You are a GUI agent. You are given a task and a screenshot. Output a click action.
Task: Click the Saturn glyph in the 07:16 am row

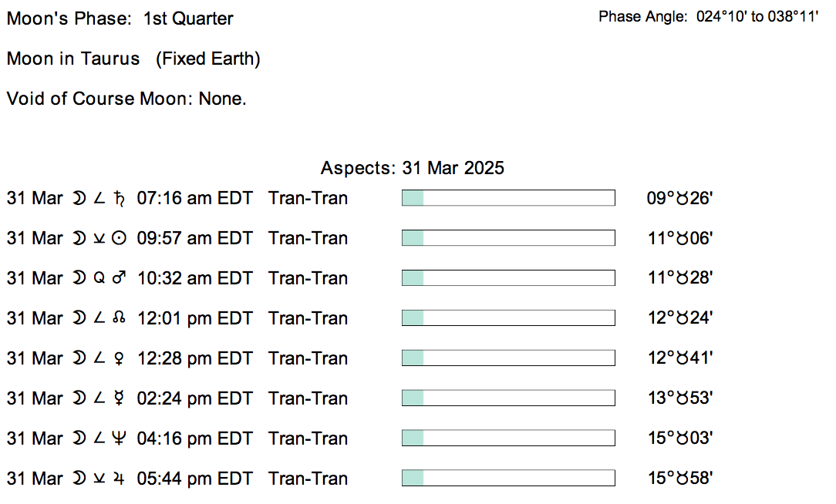pyautogui.click(x=119, y=198)
